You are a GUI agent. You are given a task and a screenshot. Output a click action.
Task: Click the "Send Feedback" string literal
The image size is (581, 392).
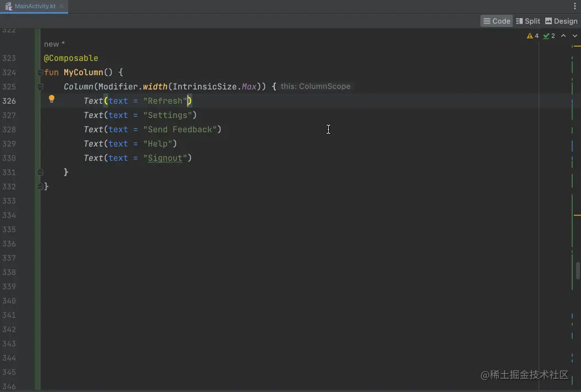click(x=180, y=130)
